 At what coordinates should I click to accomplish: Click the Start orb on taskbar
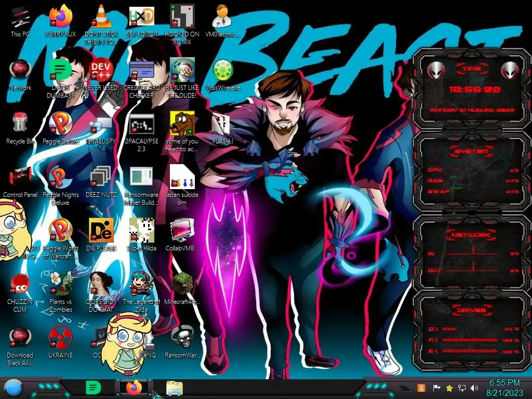pyautogui.click(x=14, y=388)
